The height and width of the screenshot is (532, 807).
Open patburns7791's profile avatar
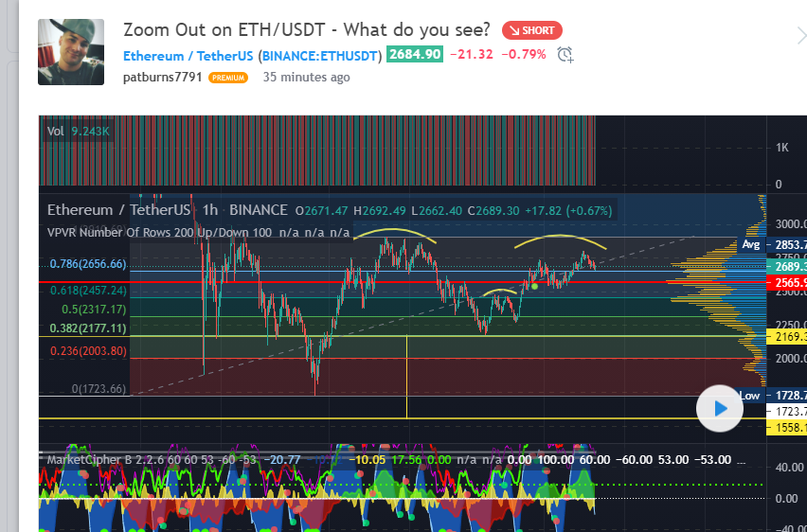tap(71, 52)
